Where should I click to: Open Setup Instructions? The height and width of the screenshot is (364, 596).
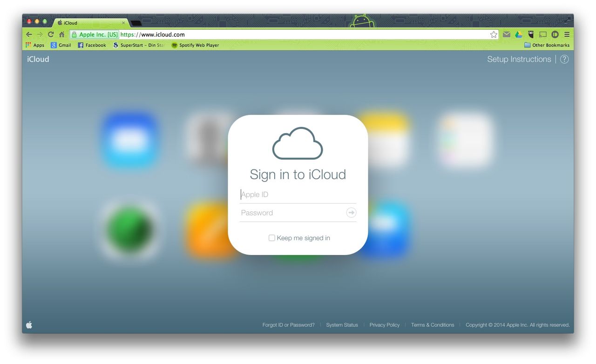click(x=519, y=59)
